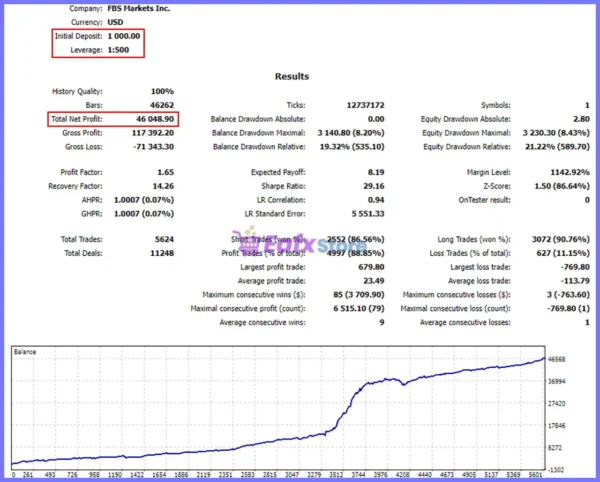Screen dimensions: 600x482
Task: Click the Bars value 46262
Action: (x=162, y=105)
